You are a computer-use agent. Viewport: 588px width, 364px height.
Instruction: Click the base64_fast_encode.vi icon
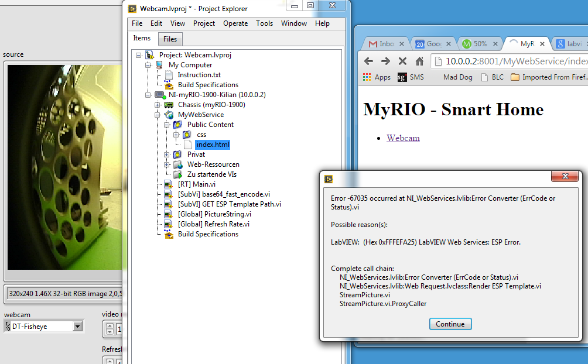pyautogui.click(x=169, y=194)
